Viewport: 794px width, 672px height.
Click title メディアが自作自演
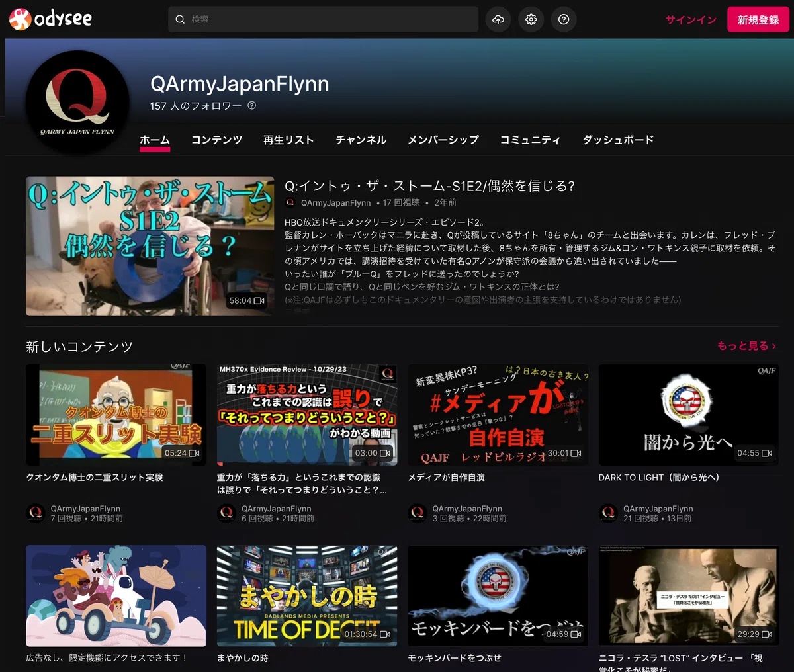coord(446,478)
